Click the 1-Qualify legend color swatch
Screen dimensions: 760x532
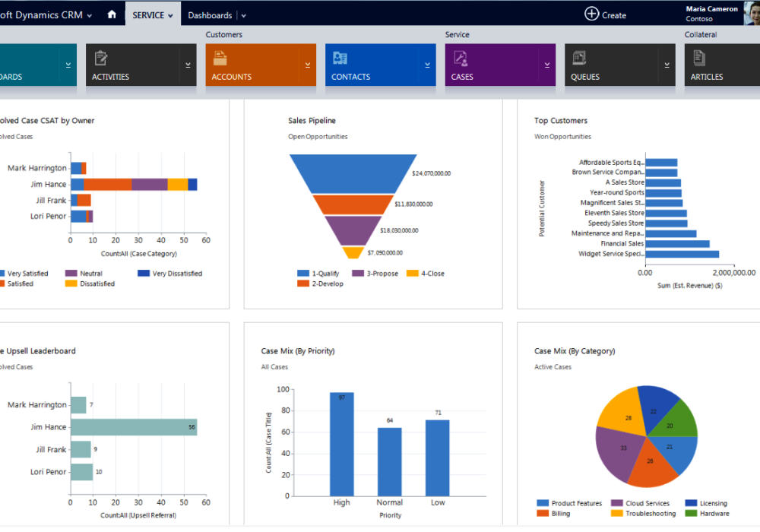click(x=303, y=274)
